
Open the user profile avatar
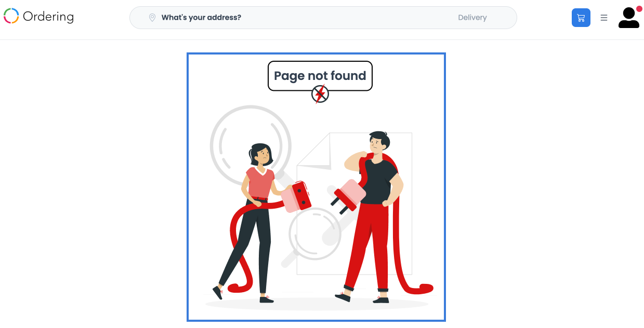[629, 18]
